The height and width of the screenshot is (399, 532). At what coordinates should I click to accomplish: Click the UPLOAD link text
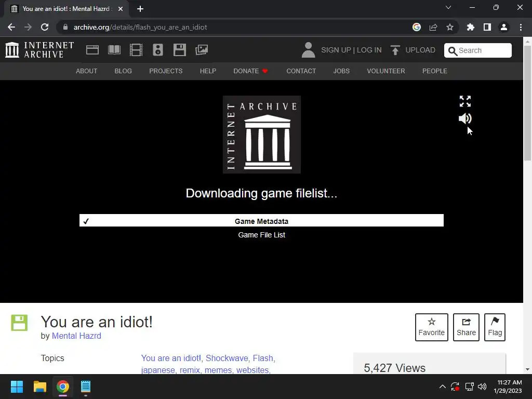[420, 50]
